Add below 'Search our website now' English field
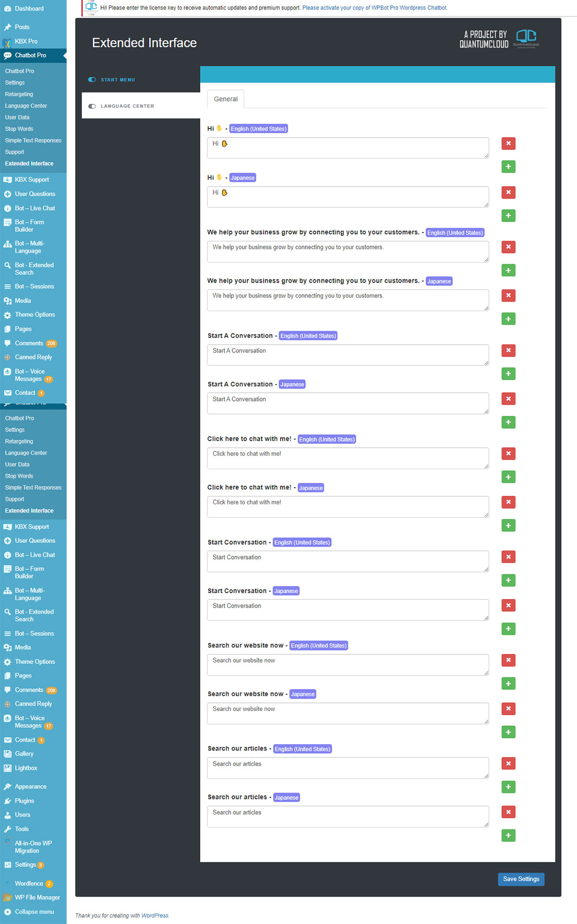Image resolution: width=577 pixels, height=924 pixels. pos(508,684)
